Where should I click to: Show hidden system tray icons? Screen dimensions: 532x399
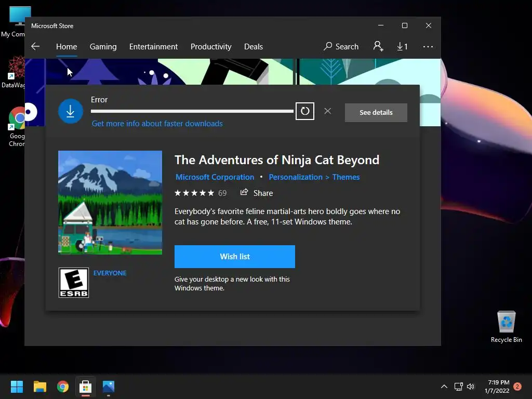point(444,387)
